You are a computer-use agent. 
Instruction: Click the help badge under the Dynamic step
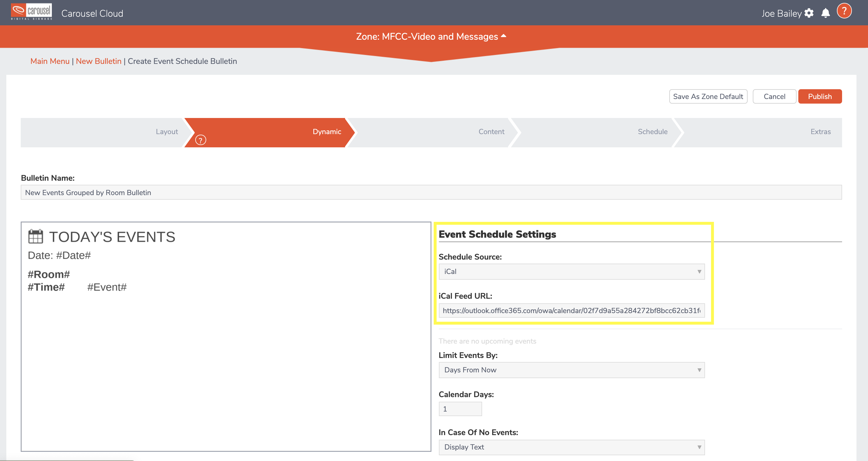[x=200, y=140]
